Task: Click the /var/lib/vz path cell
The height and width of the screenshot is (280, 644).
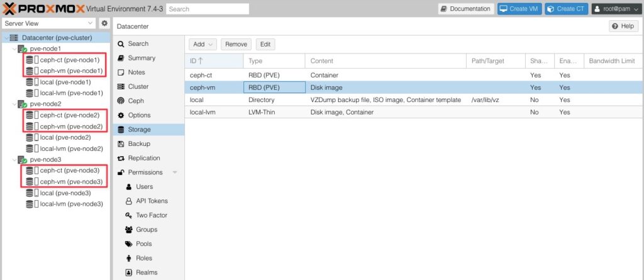Action: 496,100
